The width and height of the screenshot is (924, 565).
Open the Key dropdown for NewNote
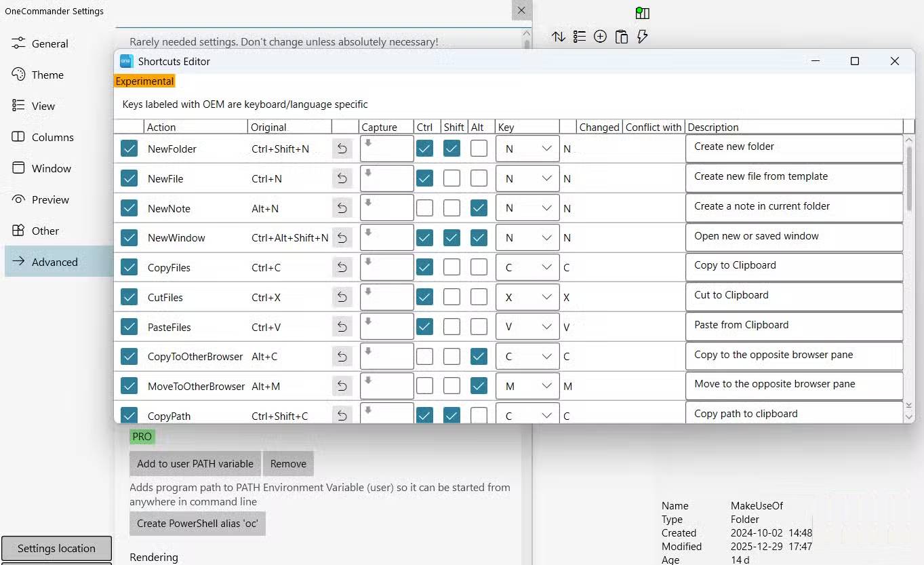[x=527, y=208]
